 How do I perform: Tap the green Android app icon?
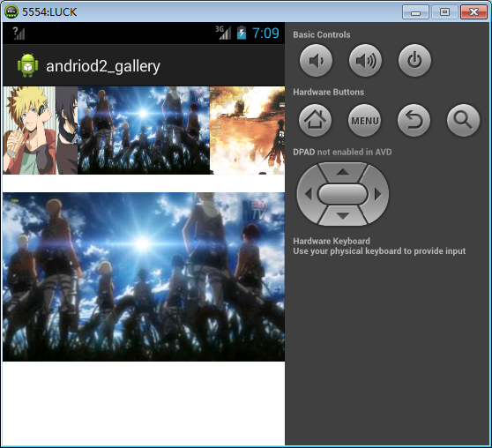28,65
